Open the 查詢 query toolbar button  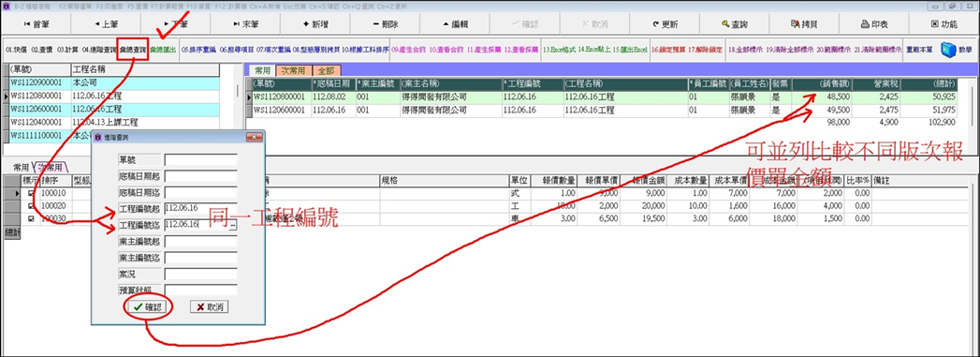pos(735,23)
